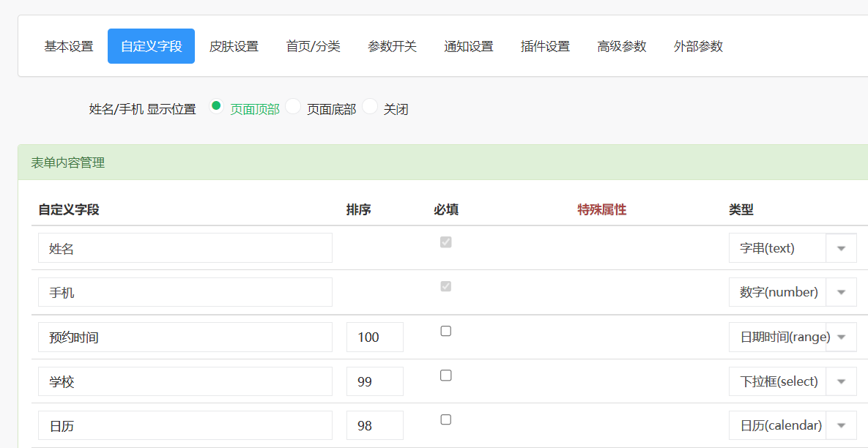Go to the 插件设置 tab

pyautogui.click(x=544, y=45)
